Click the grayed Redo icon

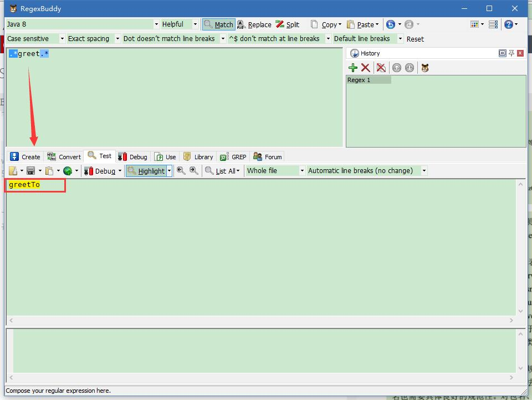pos(409,24)
